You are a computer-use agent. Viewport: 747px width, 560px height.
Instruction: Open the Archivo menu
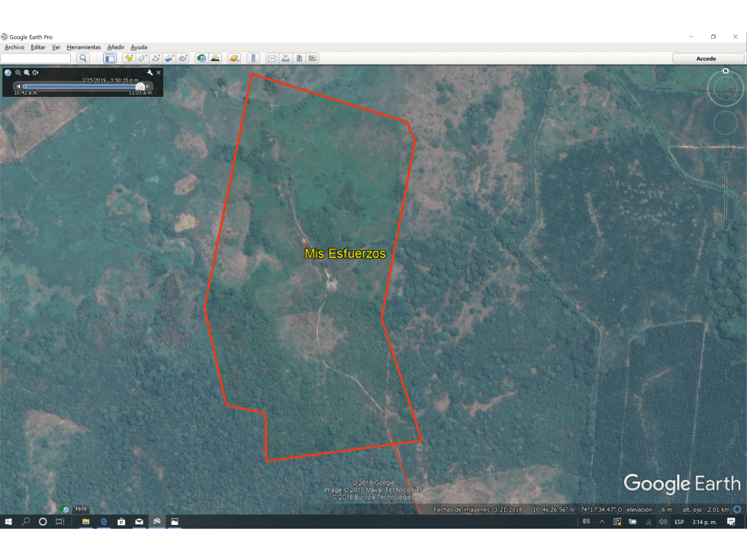(14, 47)
